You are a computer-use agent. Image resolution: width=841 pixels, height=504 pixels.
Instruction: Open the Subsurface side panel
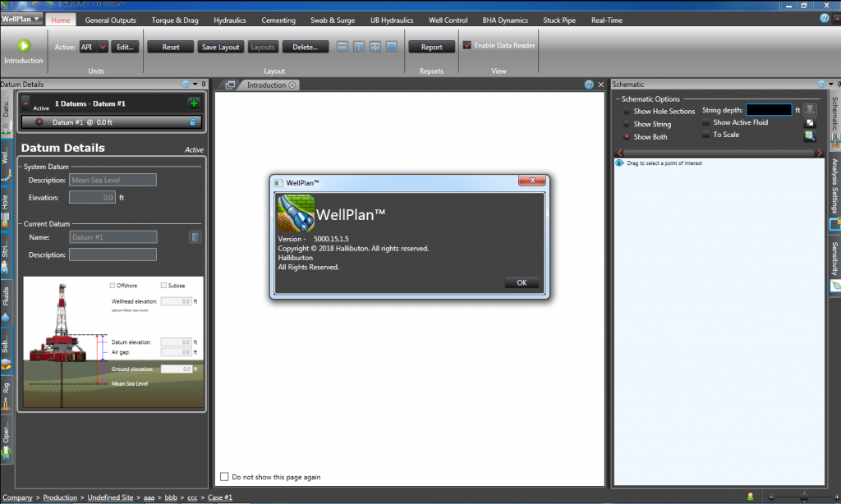(x=6, y=351)
